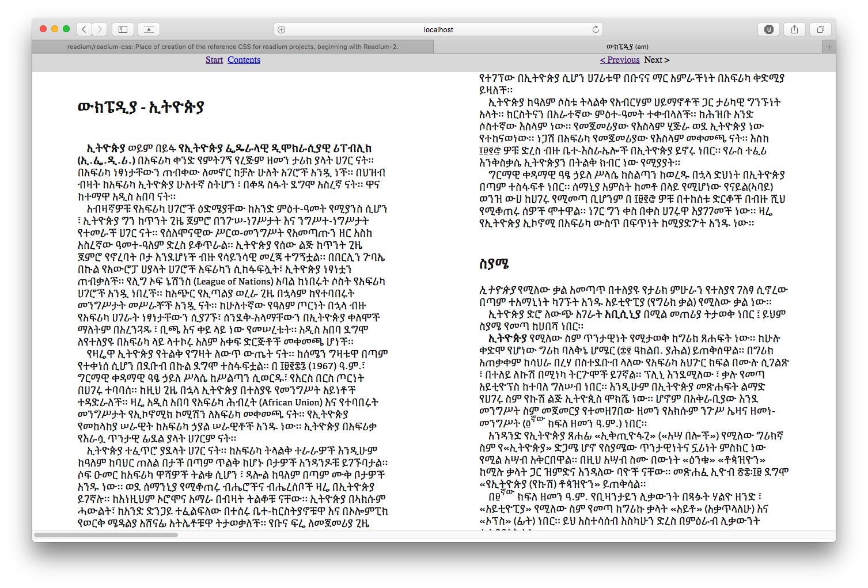Open the Contents link
Viewport: 868px width, 588px height.
point(244,60)
